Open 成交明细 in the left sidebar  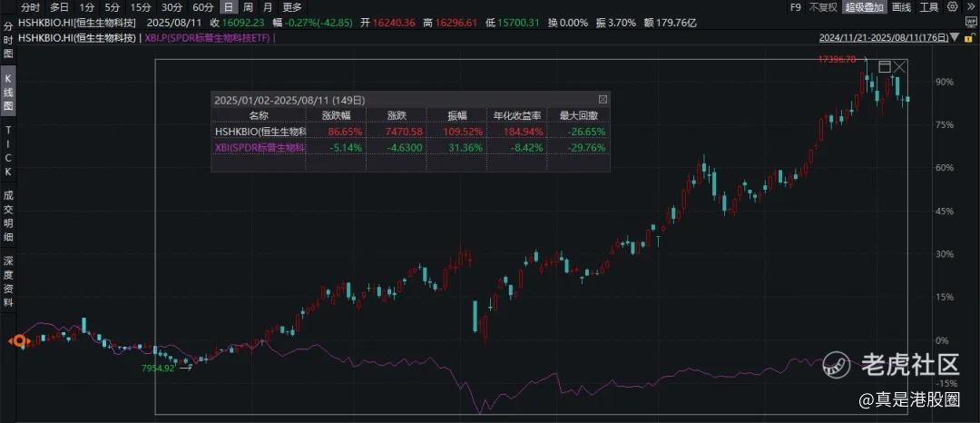(8, 215)
